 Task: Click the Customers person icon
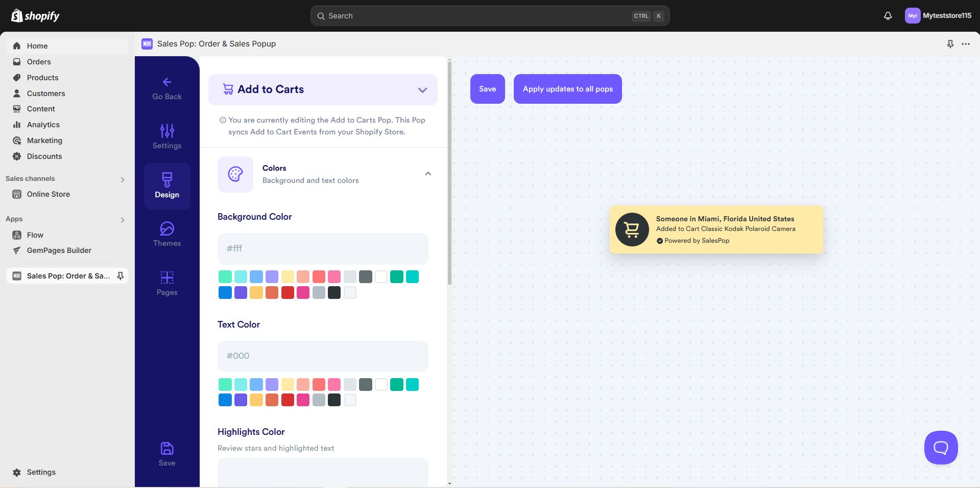pos(17,94)
